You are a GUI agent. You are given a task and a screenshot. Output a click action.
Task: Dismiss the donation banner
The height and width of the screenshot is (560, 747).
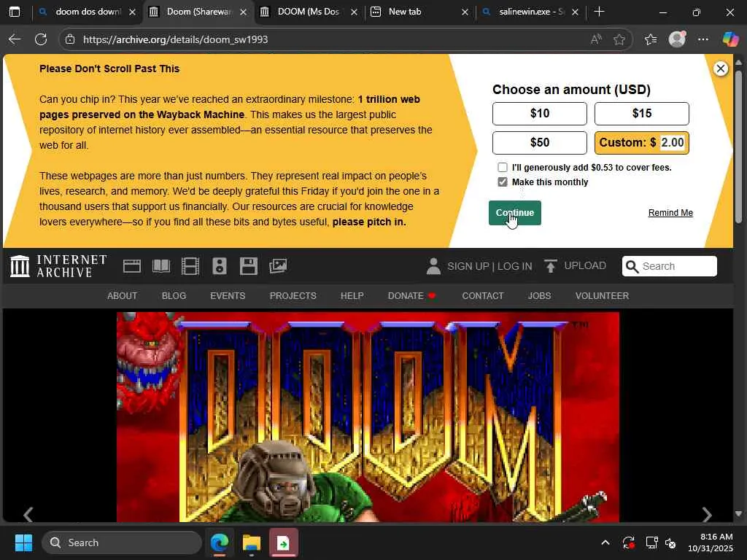pyautogui.click(x=720, y=69)
